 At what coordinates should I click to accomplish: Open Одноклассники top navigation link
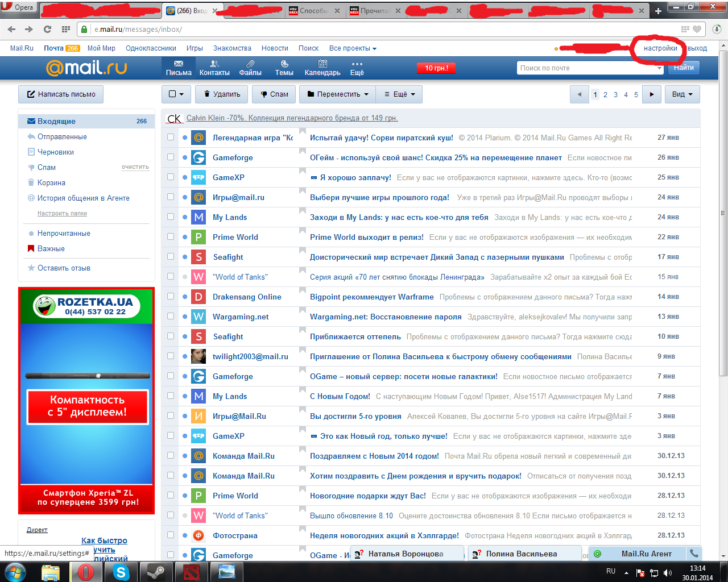(151, 48)
